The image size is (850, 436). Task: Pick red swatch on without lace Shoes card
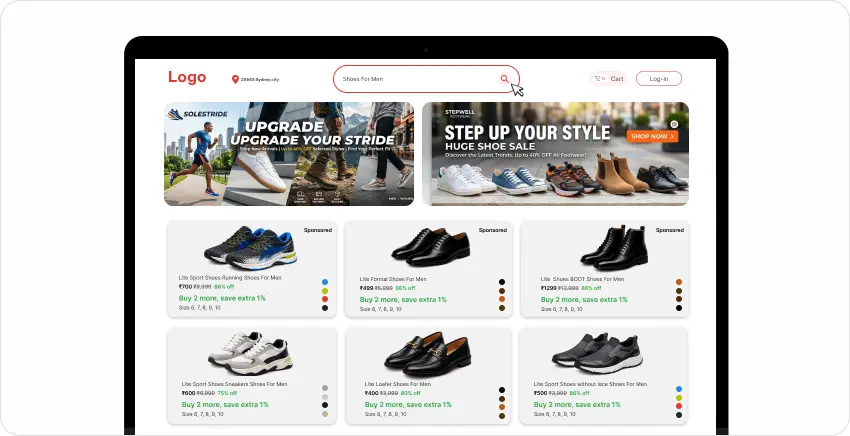click(x=679, y=406)
